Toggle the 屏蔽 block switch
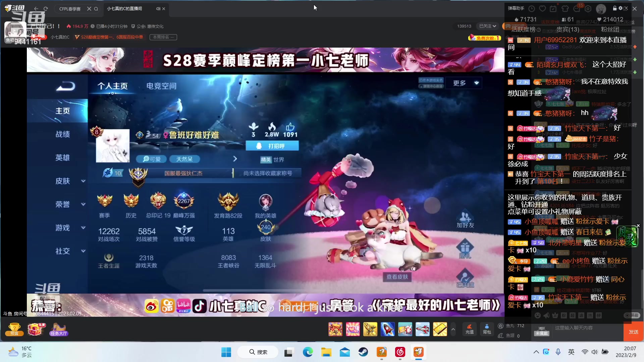 (x=632, y=315)
